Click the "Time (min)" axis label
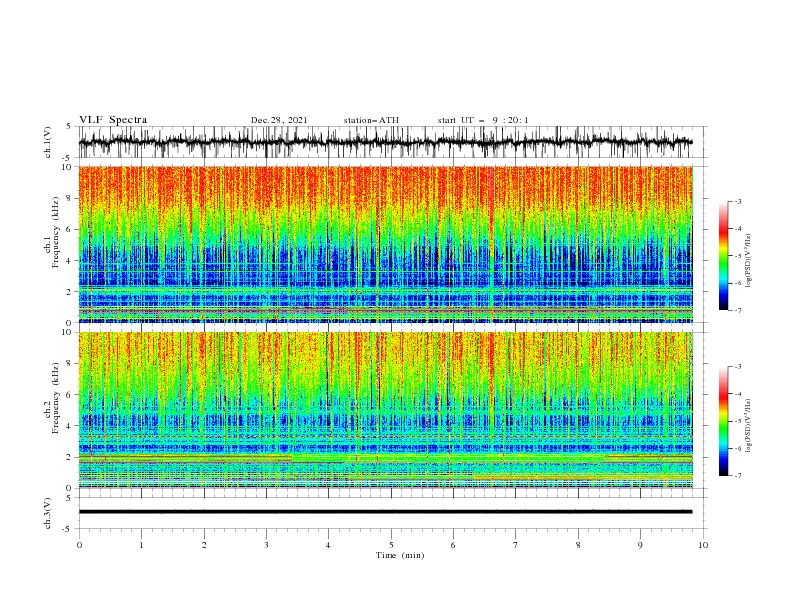The image size is (792, 612). click(x=400, y=555)
